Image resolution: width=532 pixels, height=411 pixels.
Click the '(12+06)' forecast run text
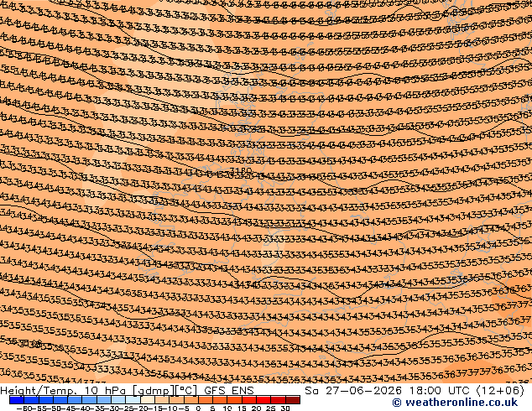coord(500,391)
